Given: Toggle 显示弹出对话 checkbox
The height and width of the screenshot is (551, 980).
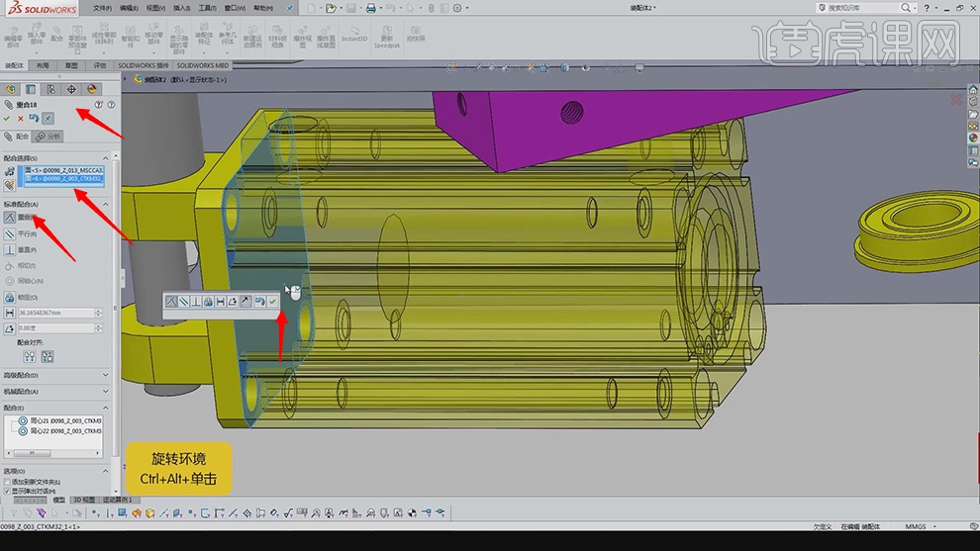Looking at the screenshot, I should click(x=7, y=491).
